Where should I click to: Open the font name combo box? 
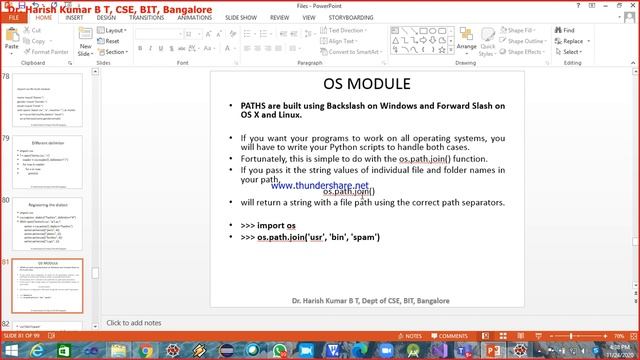[158, 34]
